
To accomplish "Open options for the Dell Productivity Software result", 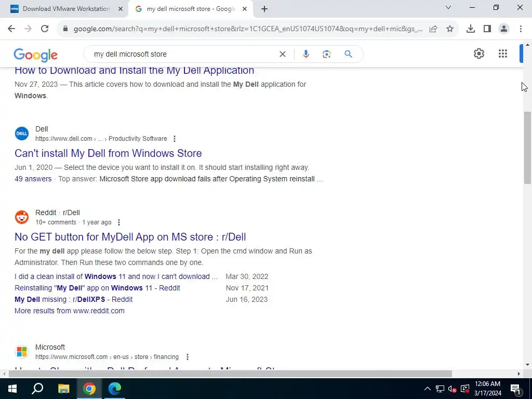I will (175, 139).
